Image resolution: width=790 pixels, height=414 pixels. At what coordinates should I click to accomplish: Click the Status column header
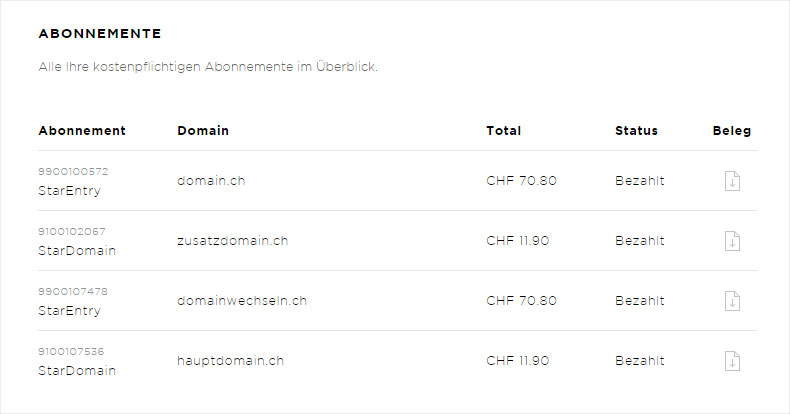point(636,130)
